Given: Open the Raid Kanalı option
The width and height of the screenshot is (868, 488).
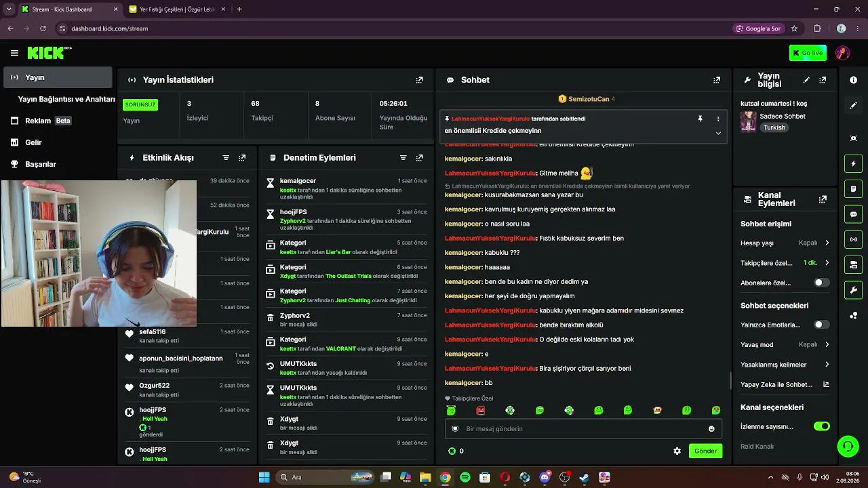Looking at the screenshot, I should (x=757, y=446).
